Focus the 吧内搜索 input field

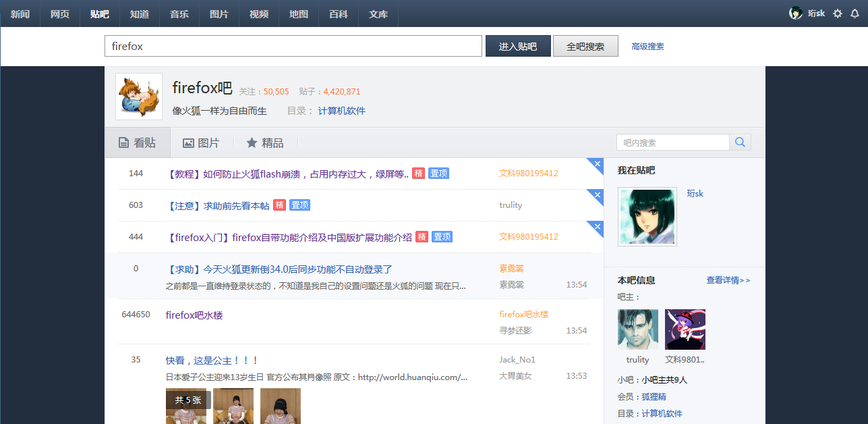point(673,142)
